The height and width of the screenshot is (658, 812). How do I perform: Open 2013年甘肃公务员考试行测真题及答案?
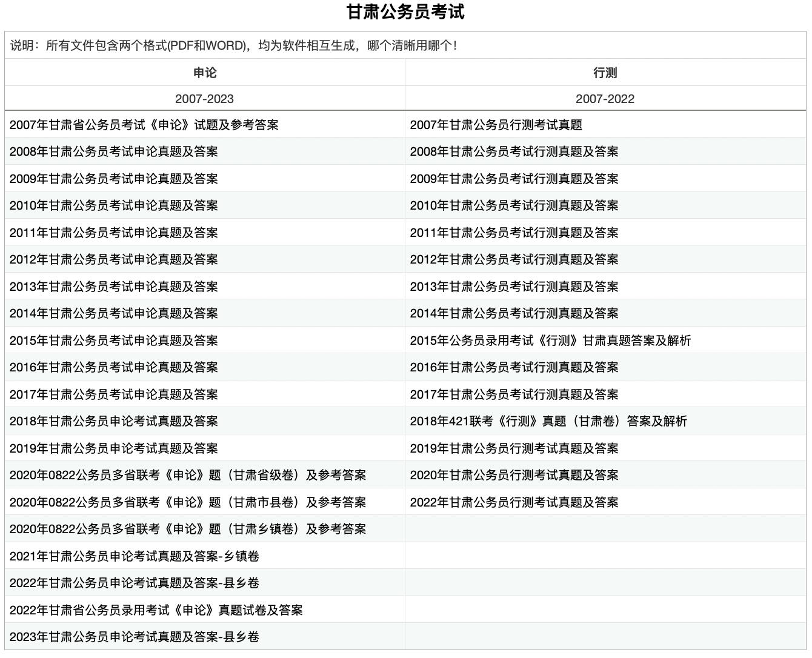[x=514, y=287]
